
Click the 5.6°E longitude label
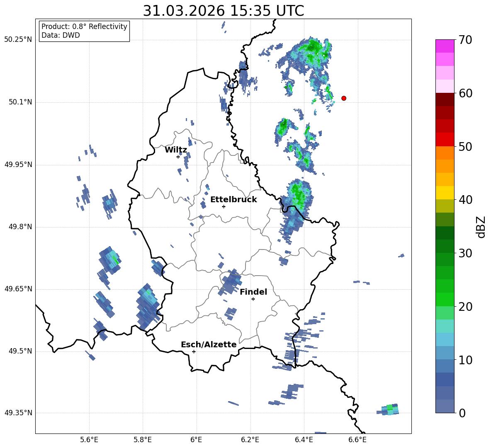point(89,440)
